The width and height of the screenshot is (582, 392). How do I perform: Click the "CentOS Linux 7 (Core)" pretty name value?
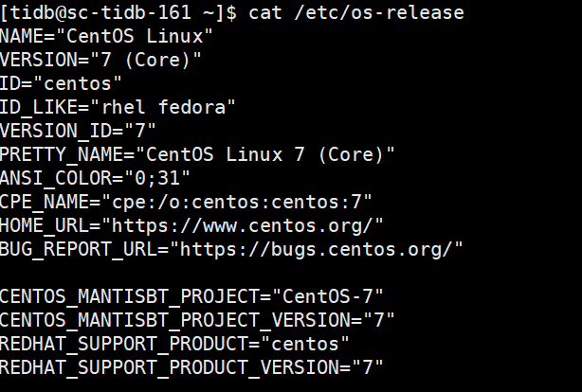coord(266,154)
